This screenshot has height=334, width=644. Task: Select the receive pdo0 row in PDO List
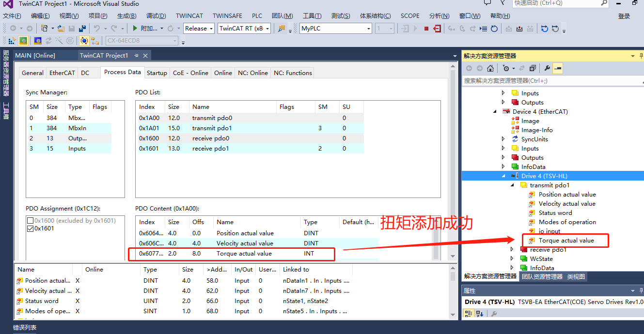250,138
